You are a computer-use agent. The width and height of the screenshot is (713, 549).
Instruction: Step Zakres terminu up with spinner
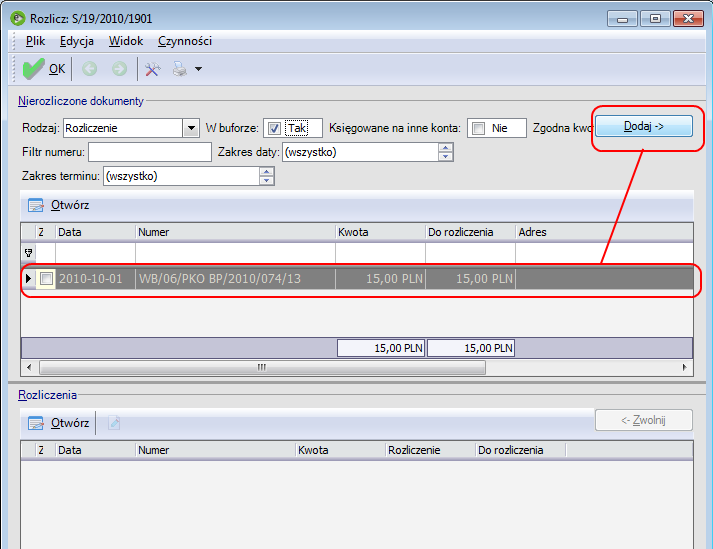(266, 171)
